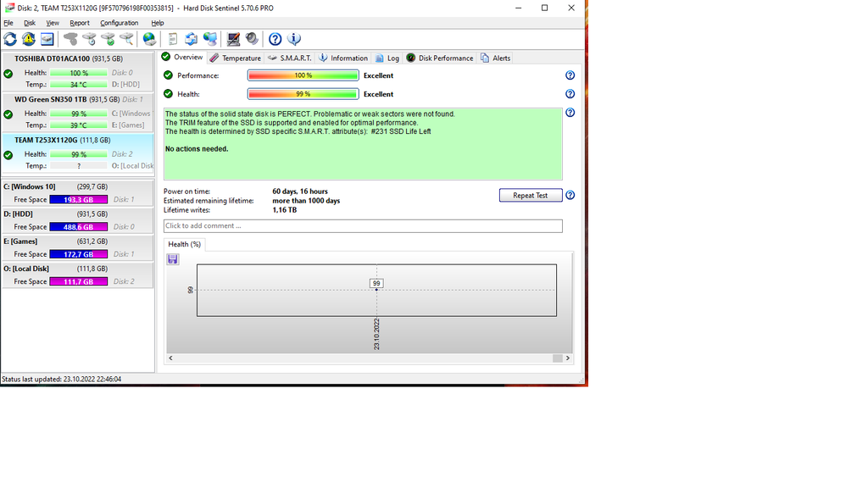Click the Performance 100 % gradient bar
This screenshot has height=477, width=868.
pyautogui.click(x=303, y=75)
